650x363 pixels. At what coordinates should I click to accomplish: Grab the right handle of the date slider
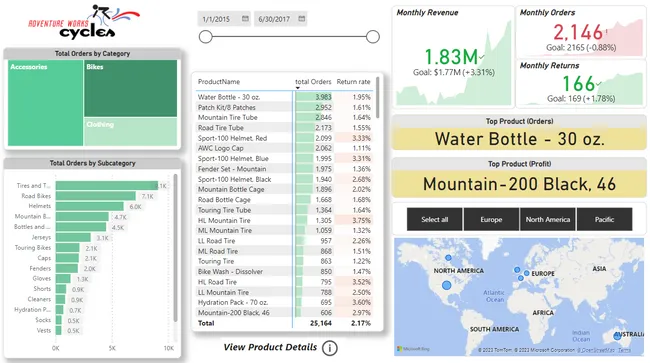(373, 37)
